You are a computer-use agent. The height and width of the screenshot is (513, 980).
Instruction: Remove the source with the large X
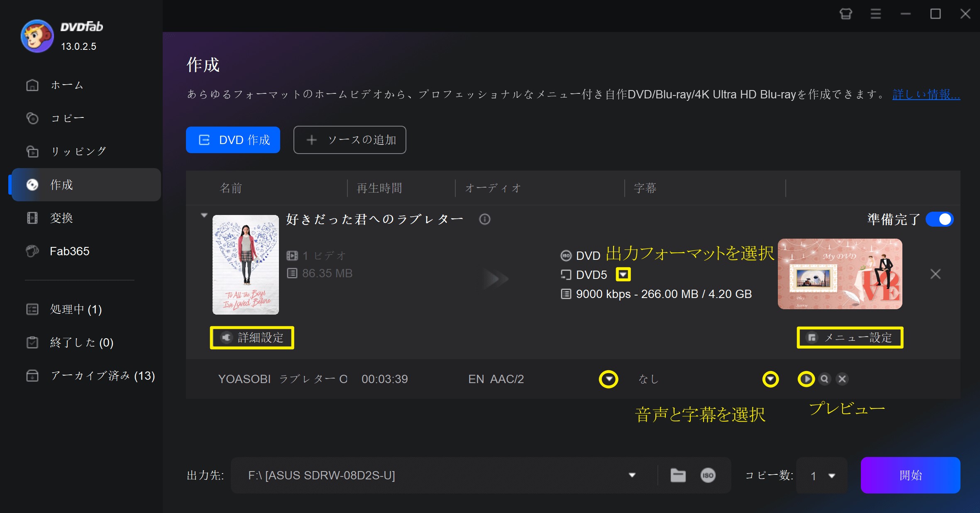pyautogui.click(x=935, y=274)
